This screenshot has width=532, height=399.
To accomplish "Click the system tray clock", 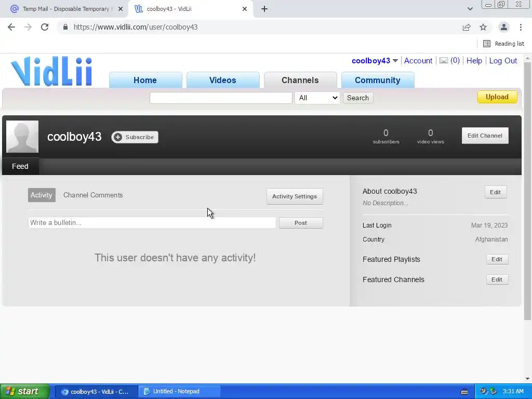I will tap(513, 391).
